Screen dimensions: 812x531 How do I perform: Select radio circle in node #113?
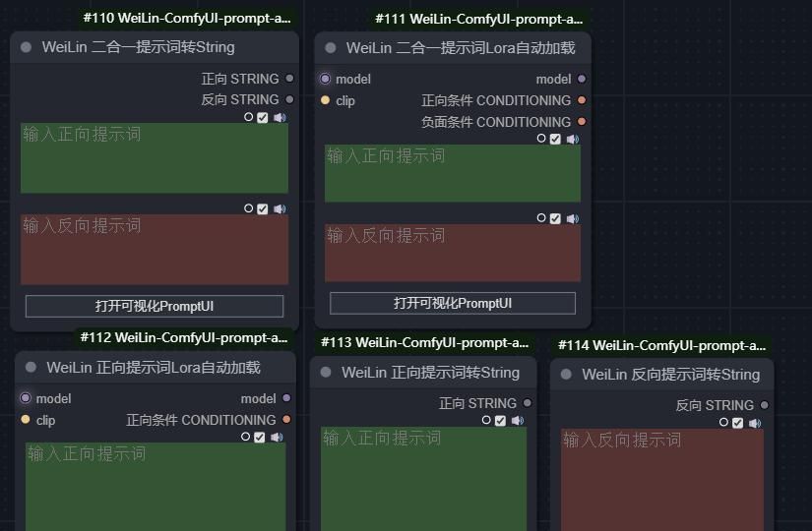point(486,420)
